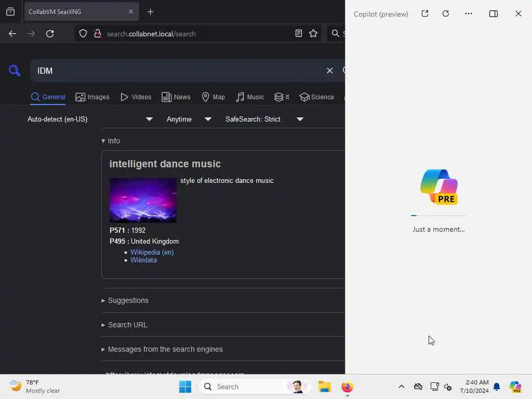532x399 pixels.
Task: Click the browser search box magnifier
Action: [335, 33]
